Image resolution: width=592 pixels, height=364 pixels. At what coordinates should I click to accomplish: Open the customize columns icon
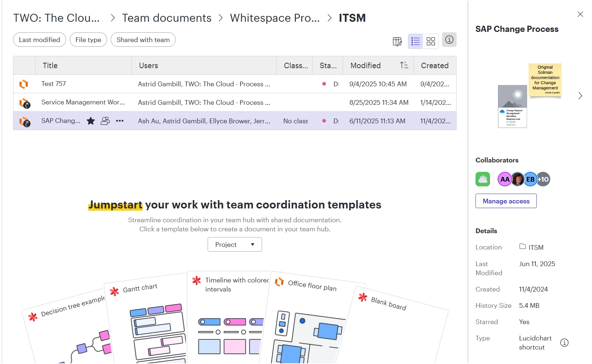tap(397, 41)
